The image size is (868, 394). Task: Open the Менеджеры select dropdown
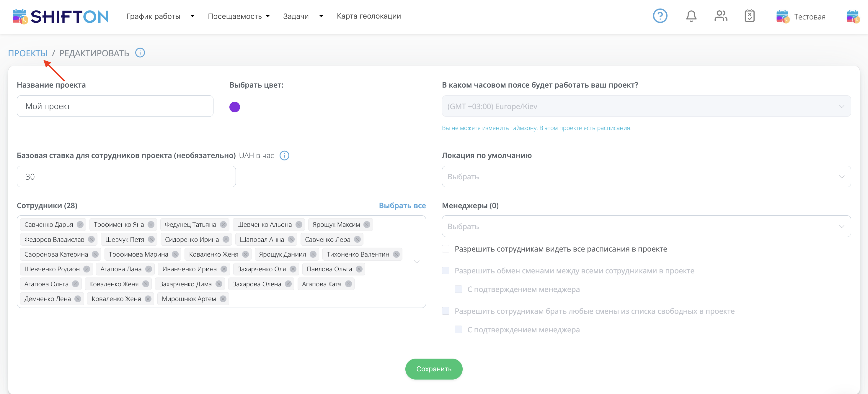click(x=646, y=226)
